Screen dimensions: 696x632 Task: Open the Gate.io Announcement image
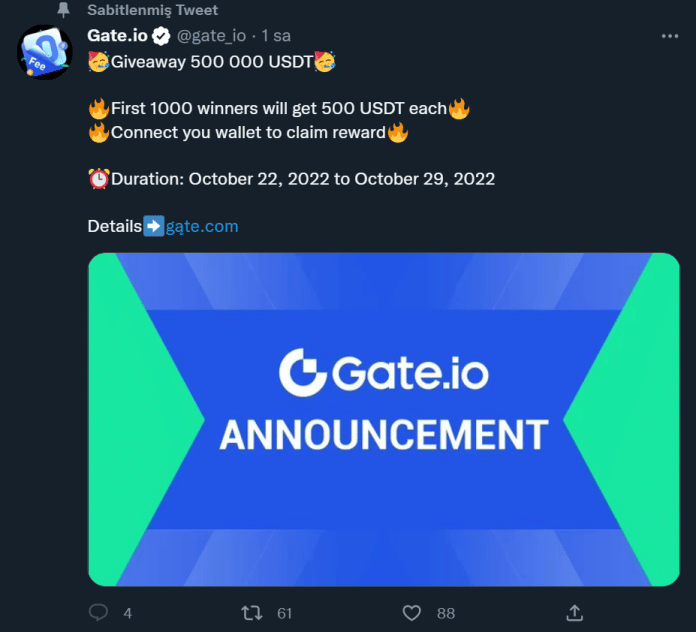(x=383, y=419)
